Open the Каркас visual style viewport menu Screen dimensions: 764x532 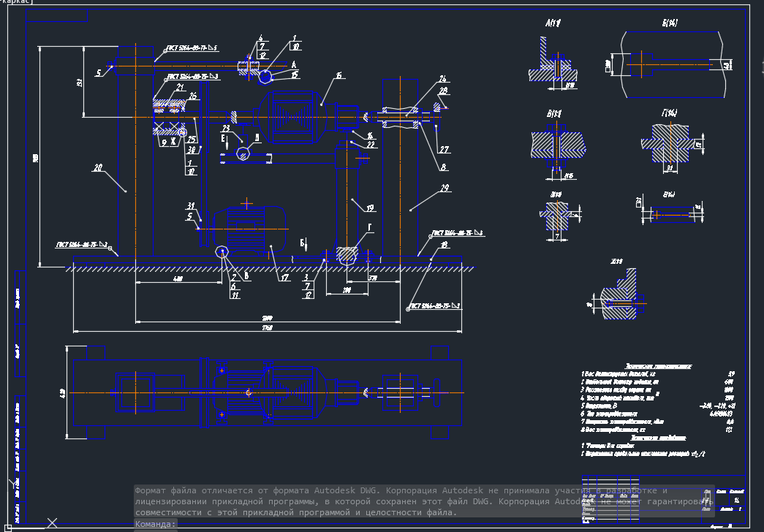coord(16,2)
